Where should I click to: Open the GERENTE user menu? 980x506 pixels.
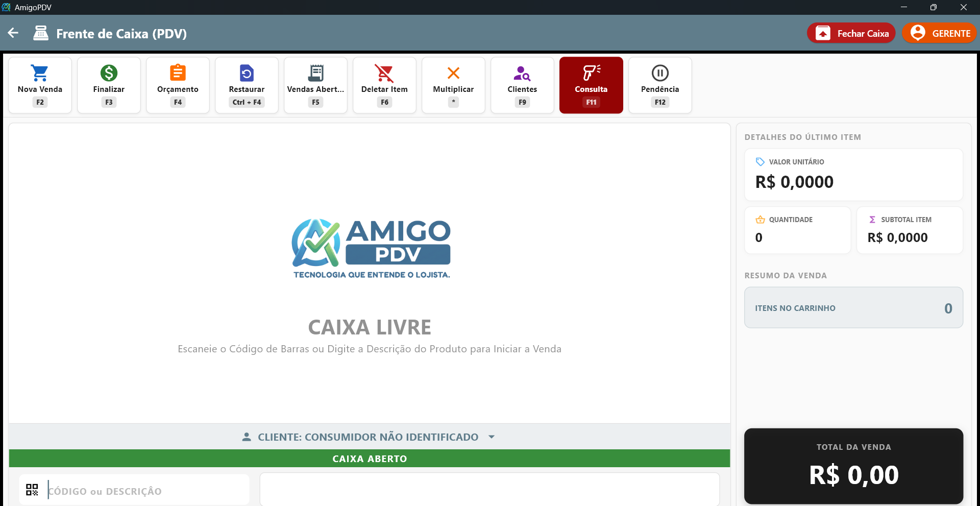[939, 33]
